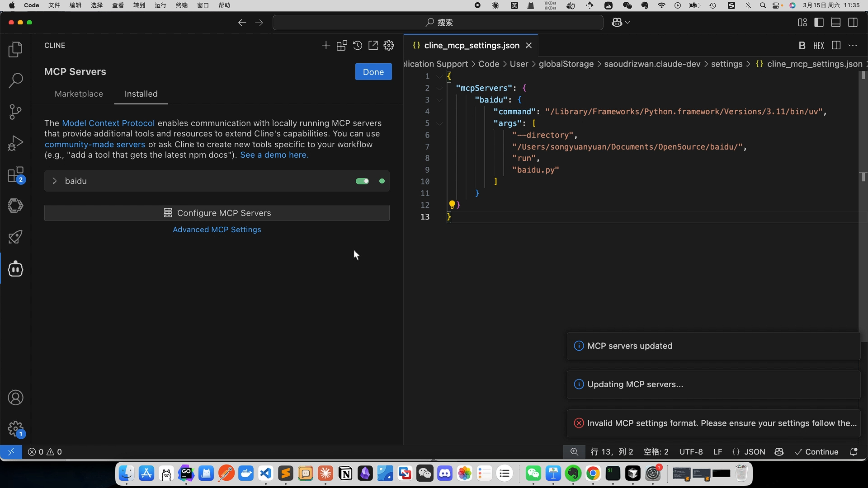This screenshot has width=868, height=488.
Task: Select the cline_mcp_settings.json editor tab
Action: 472,46
